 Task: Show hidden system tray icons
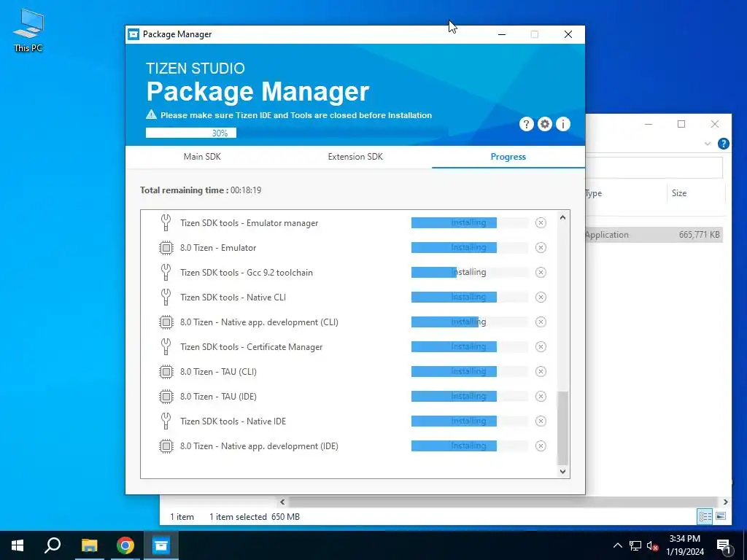point(617,545)
